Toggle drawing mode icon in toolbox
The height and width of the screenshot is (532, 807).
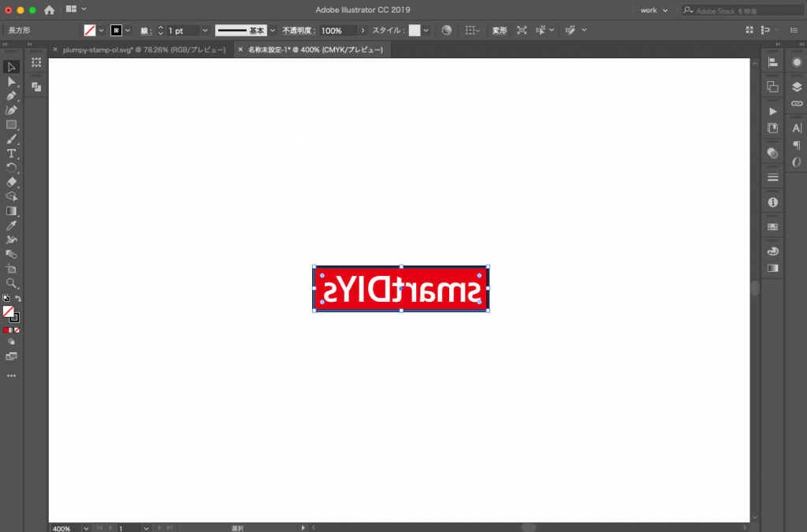pyautogui.click(x=11, y=341)
